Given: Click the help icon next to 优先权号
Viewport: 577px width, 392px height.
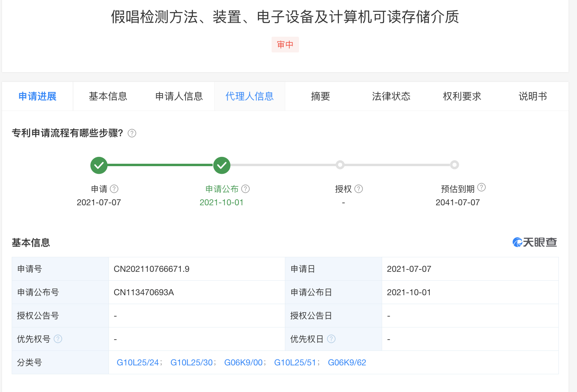Looking at the screenshot, I should pos(58,339).
